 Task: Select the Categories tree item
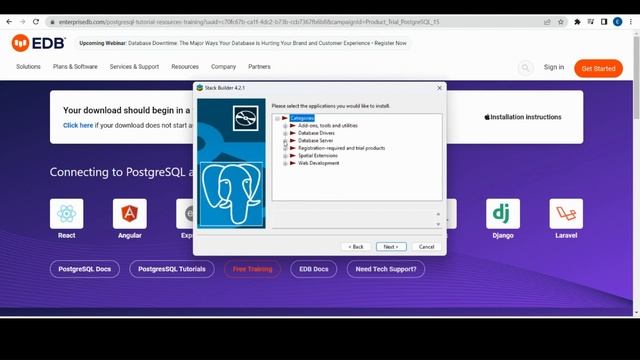pyautogui.click(x=302, y=118)
